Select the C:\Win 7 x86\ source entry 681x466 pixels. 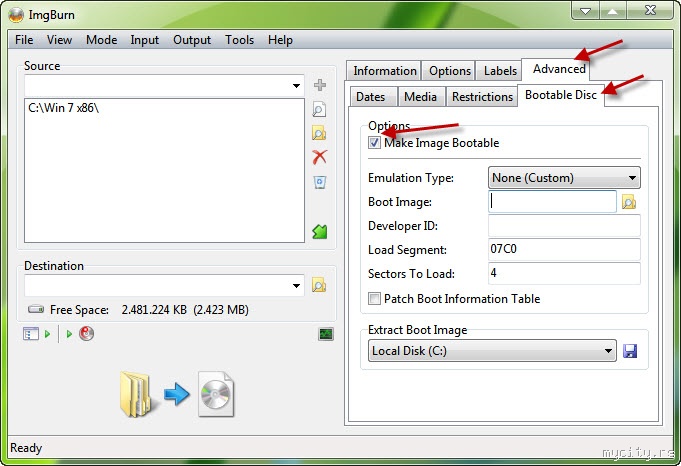[x=63, y=108]
